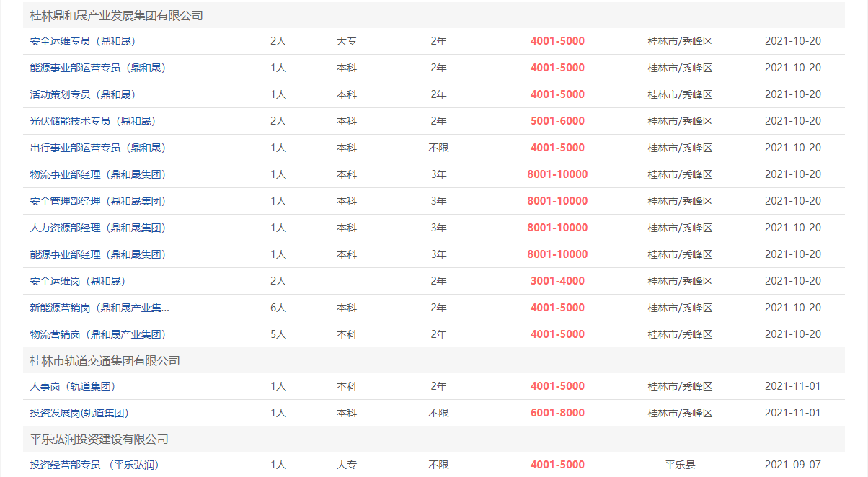Open 人力资源部经理（鼎和晟集团）job
The height and width of the screenshot is (477, 868).
tap(98, 228)
